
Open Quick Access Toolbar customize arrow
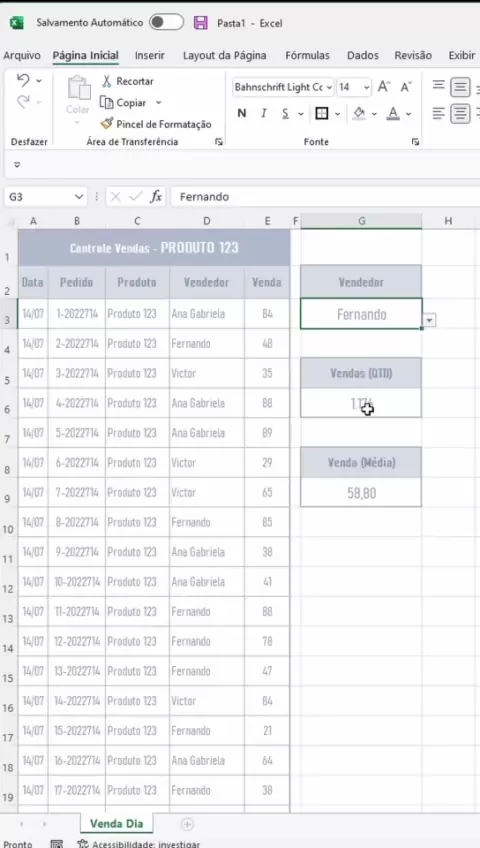17,164
